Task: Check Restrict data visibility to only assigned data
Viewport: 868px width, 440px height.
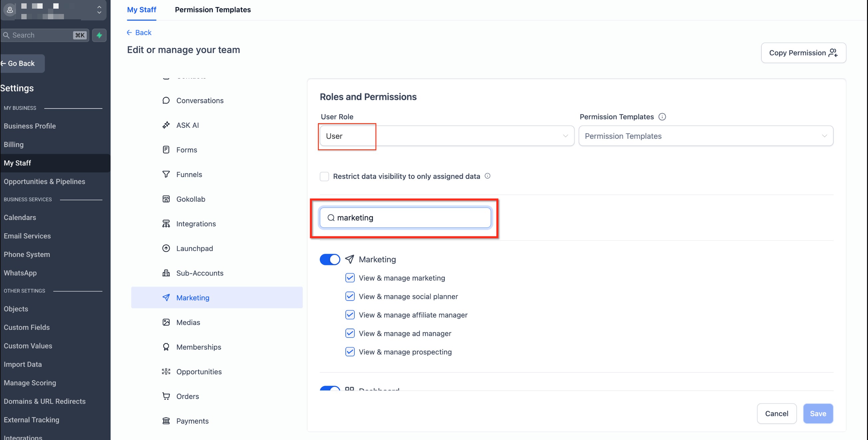Action: 324,176
